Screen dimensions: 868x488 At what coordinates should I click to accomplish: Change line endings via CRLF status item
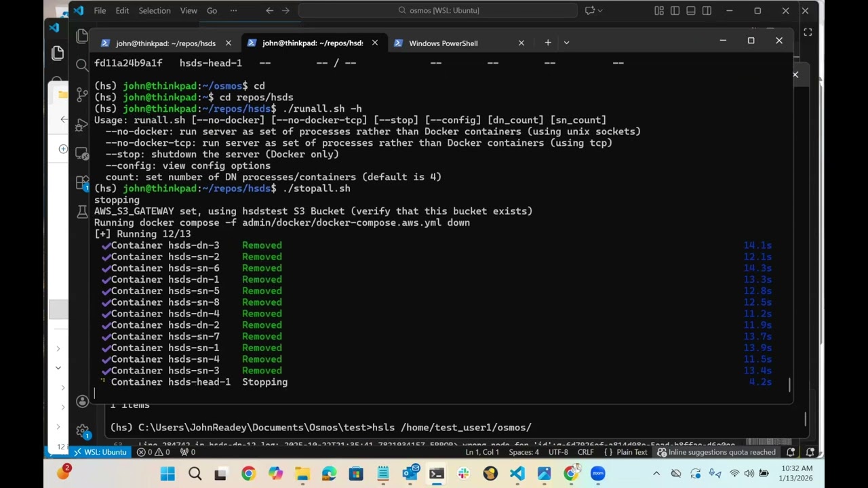pyautogui.click(x=585, y=452)
